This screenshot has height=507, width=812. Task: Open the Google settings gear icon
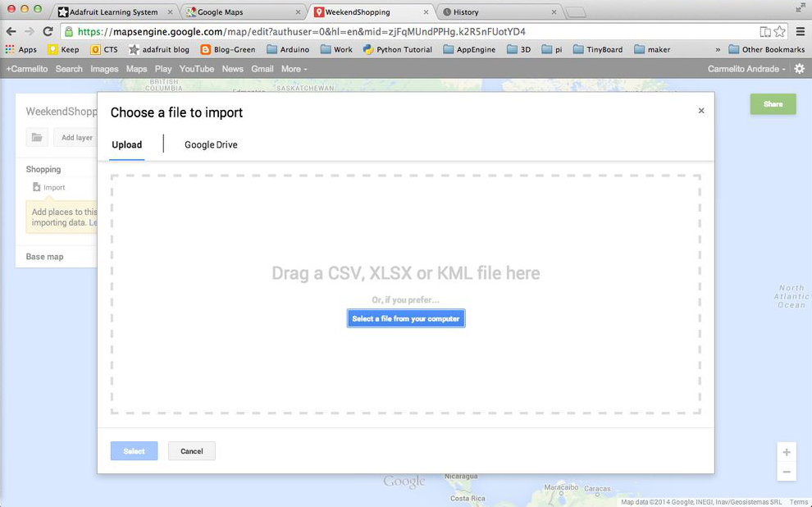[800, 69]
